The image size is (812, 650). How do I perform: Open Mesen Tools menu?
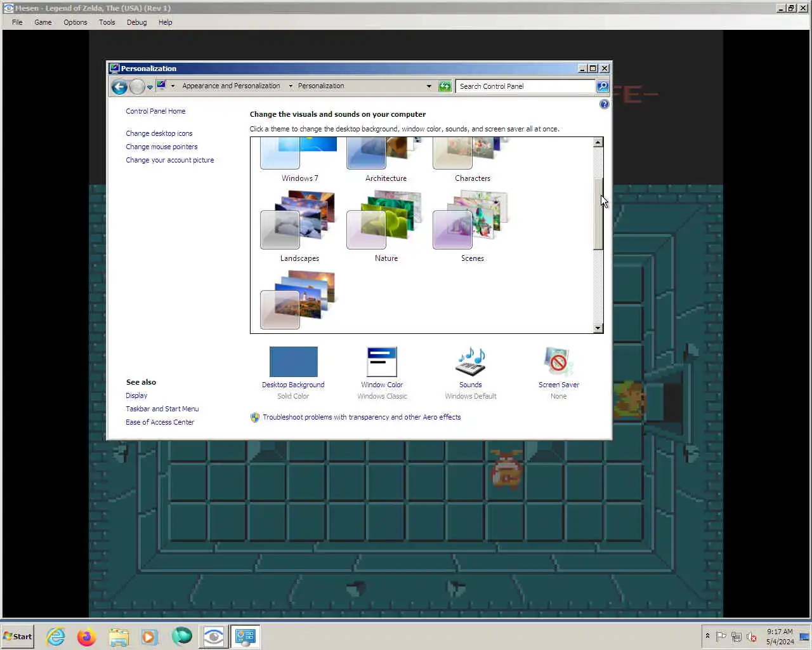(x=107, y=22)
